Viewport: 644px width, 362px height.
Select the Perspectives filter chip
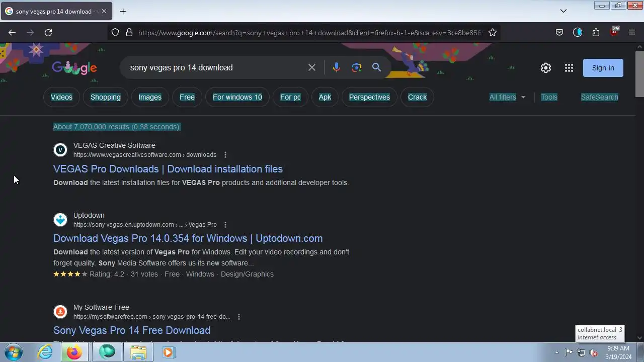[369, 97]
